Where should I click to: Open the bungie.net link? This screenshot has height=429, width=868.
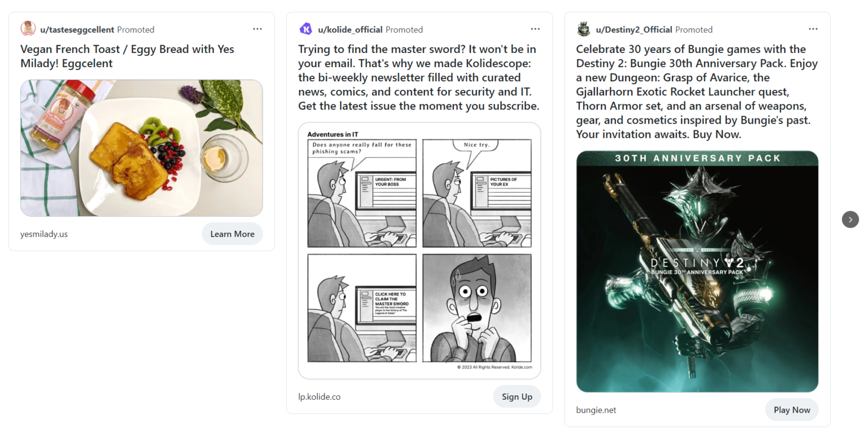click(x=596, y=410)
